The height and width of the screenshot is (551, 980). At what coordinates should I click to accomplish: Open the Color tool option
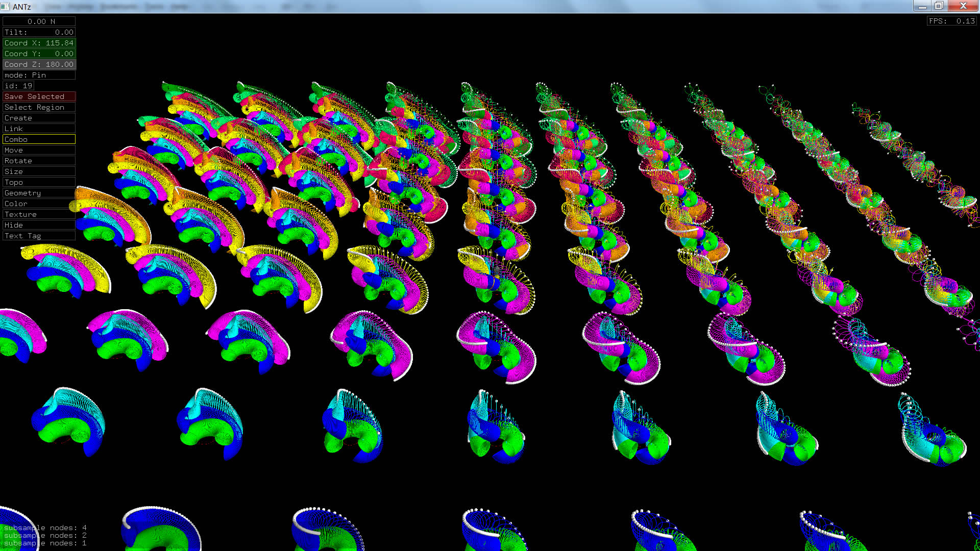pyautogui.click(x=39, y=204)
